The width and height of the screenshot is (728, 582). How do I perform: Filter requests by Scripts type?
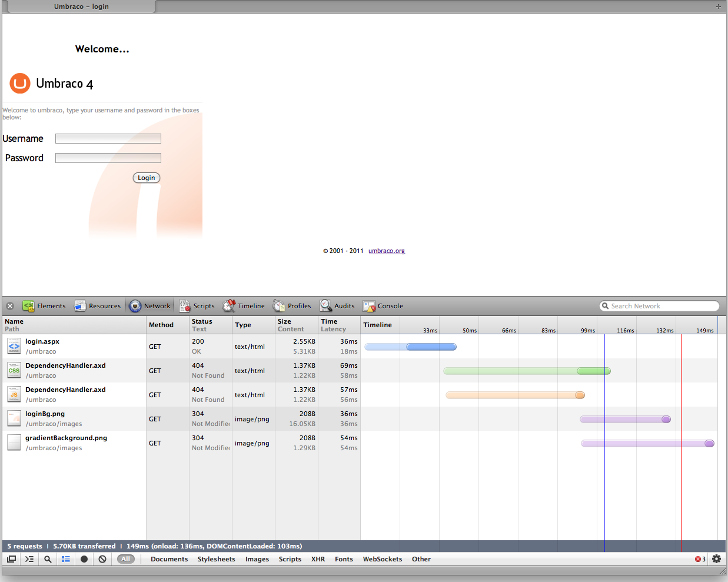pyautogui.click(x=290, y=559)
